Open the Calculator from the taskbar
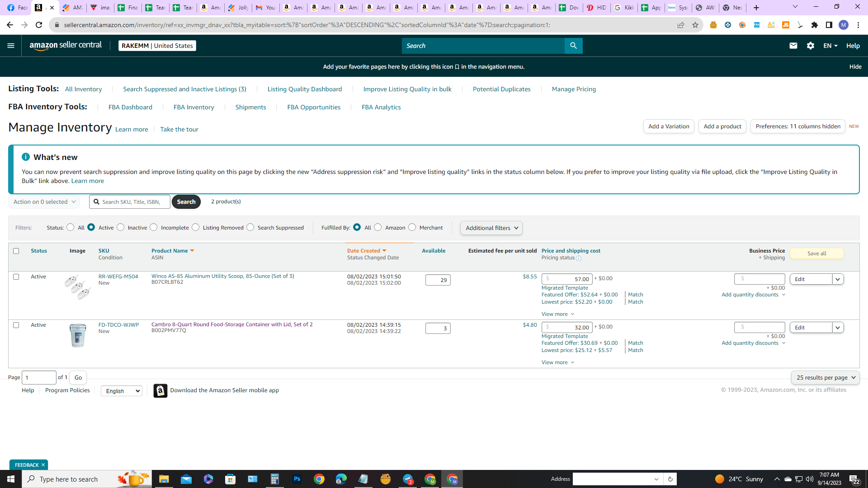Image resolution: width=868 pixels, height=488 pixels. click(275, 479)
